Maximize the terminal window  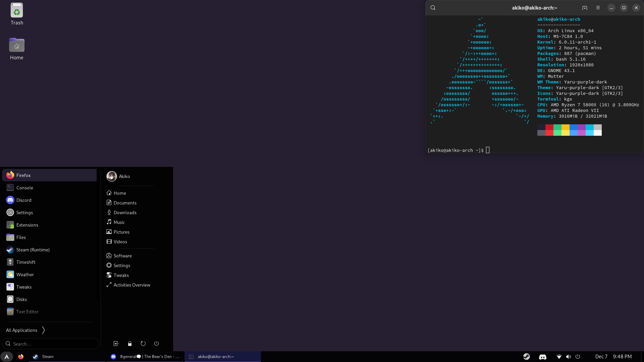[x=624, y=8]
